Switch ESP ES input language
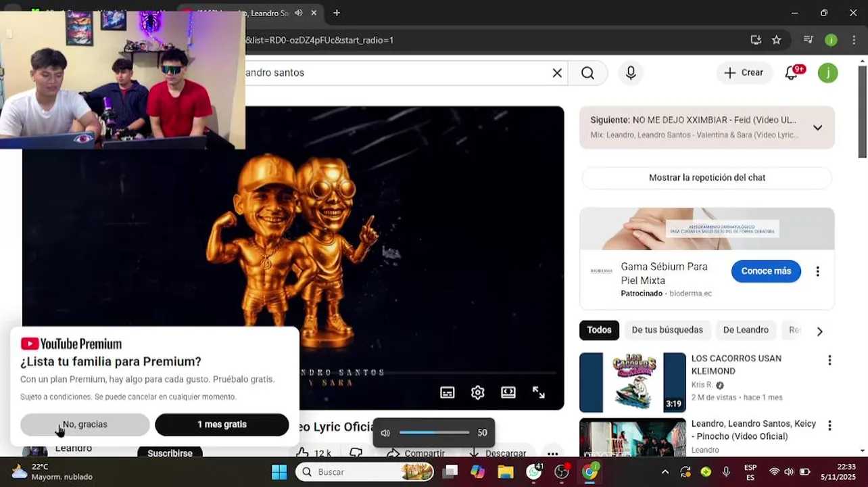This screenshot has width=868, height=487. pos(750,471)
